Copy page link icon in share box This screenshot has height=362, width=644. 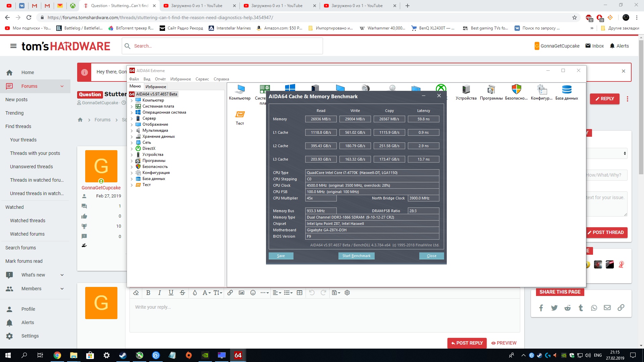click(x=621, y=308)
